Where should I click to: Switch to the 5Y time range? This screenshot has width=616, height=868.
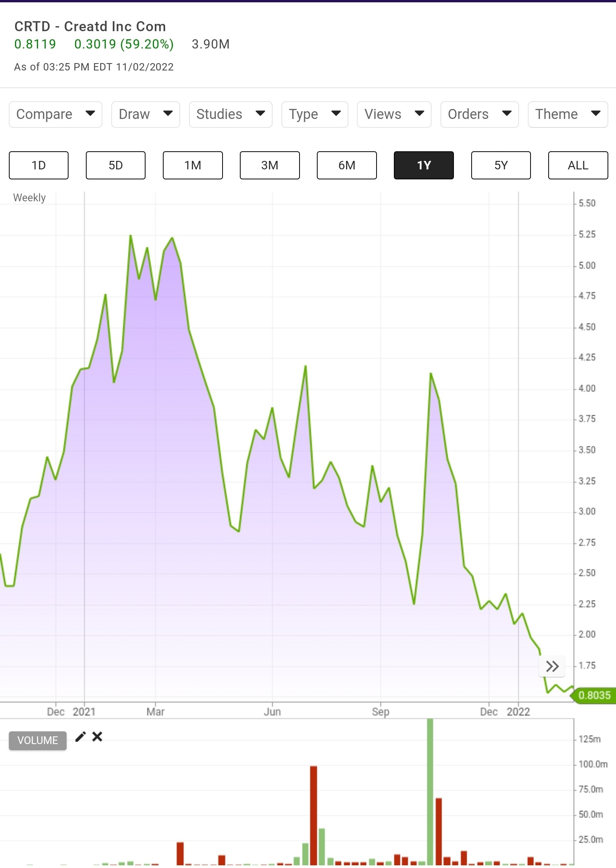click(500, 165)
